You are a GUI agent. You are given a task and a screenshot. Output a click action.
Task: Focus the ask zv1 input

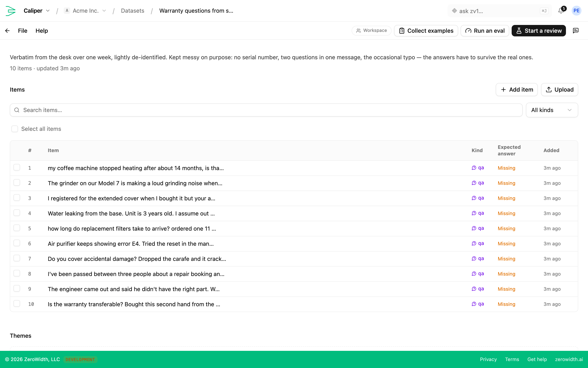point(499,11)
